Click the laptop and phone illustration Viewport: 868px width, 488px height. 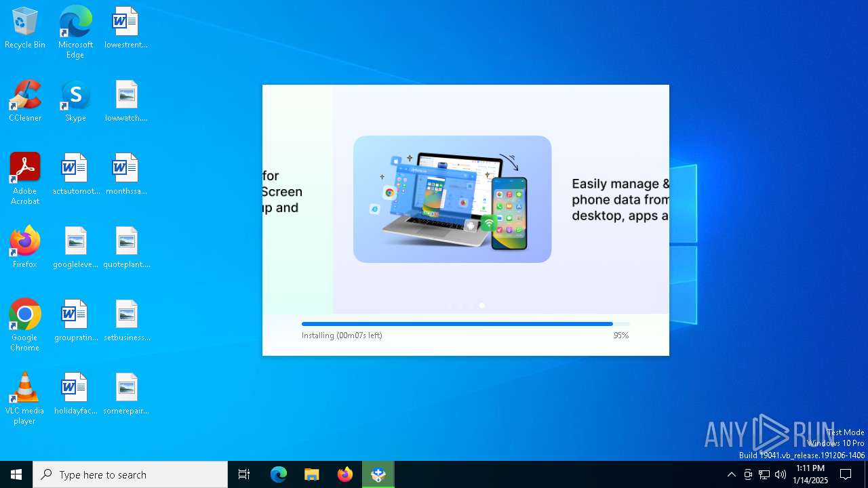tap(452, 199)
